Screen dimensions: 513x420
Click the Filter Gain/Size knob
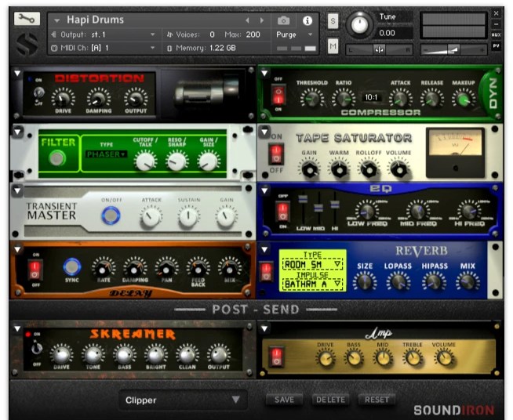209,161
